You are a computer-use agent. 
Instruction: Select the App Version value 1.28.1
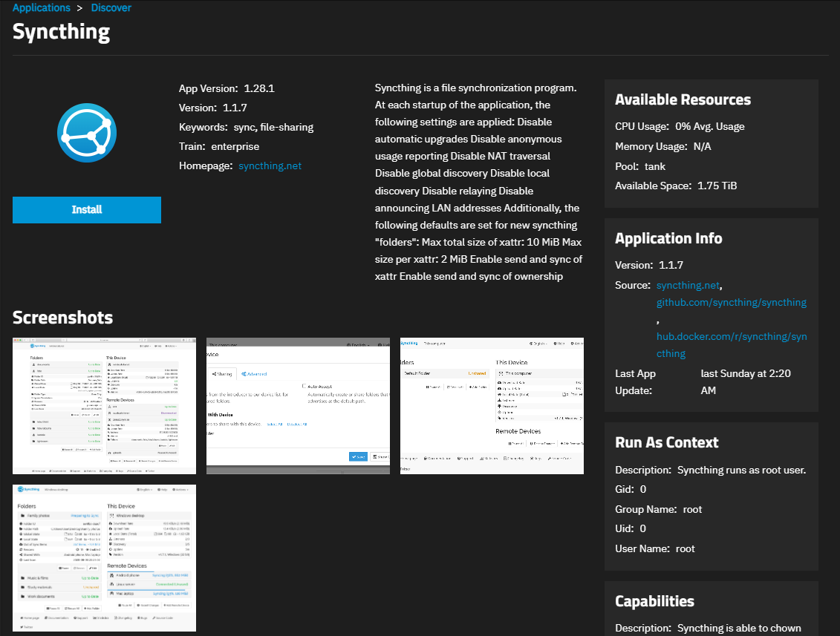259,88
